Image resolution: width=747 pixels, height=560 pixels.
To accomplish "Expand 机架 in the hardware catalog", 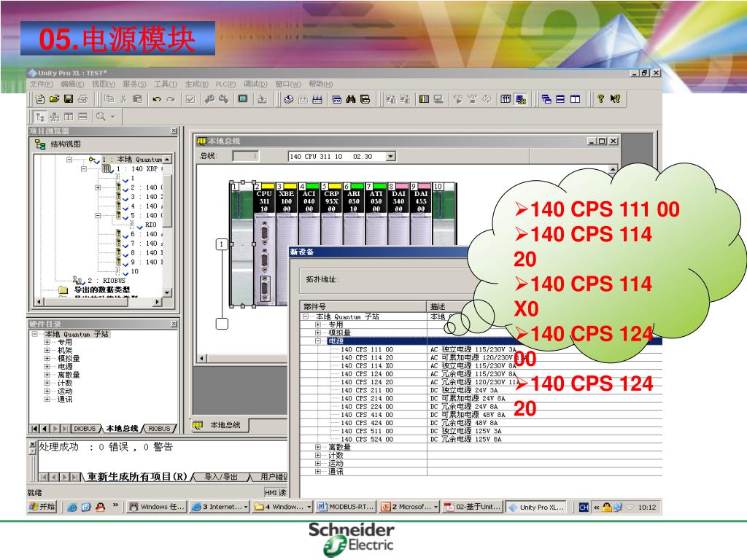I will coord(47,350).
